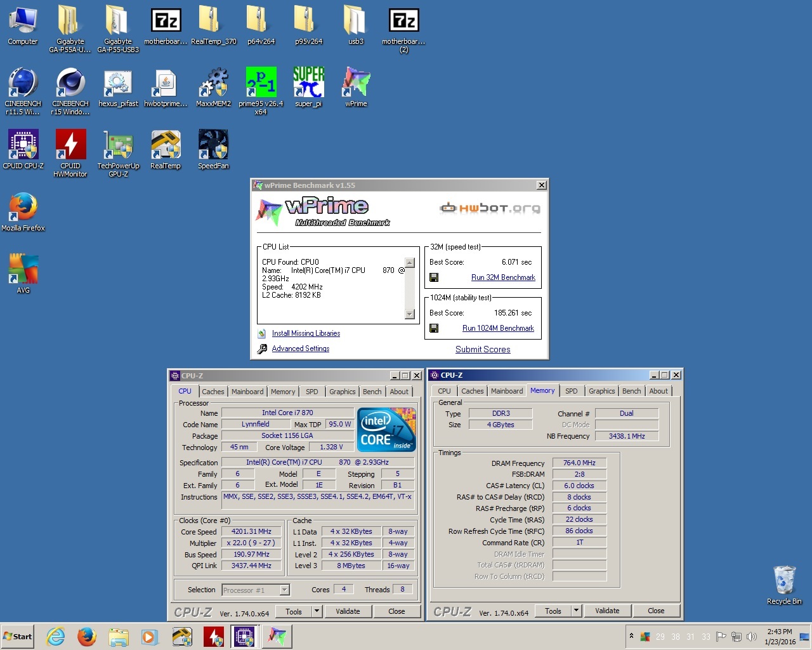Click Run 1024M Benchmark link
The height and width of the screenshot is (650, 812).
(x=498, y=328)
